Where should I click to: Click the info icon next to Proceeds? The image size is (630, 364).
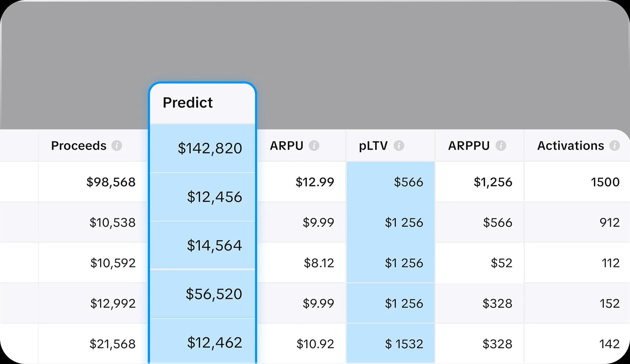(117, 146)
